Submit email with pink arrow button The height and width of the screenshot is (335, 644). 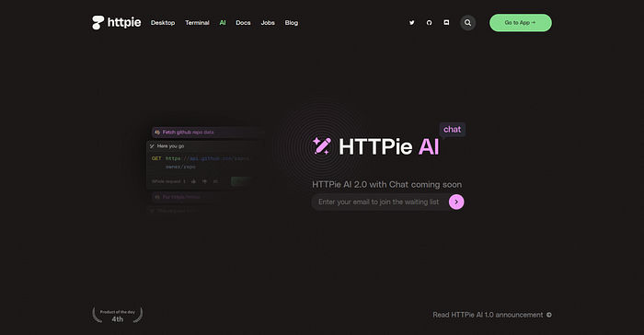pos(456,202)
